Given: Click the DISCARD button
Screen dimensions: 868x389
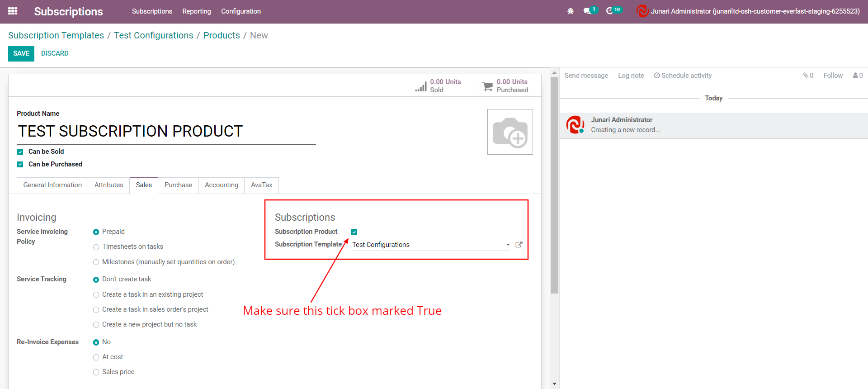Looking at the screenshot, I should coord(55,53).
